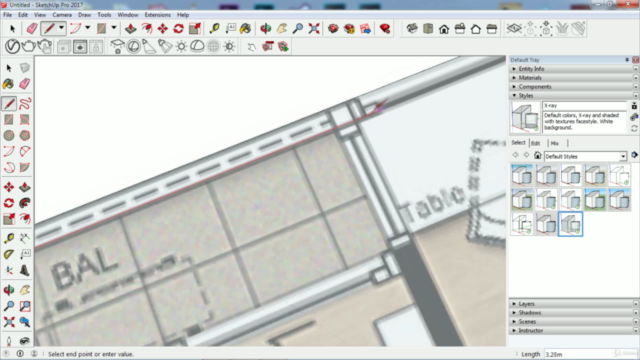Click the Styles Details arrow button
Viewport: 640px width, 360px height.
point(634,155)
